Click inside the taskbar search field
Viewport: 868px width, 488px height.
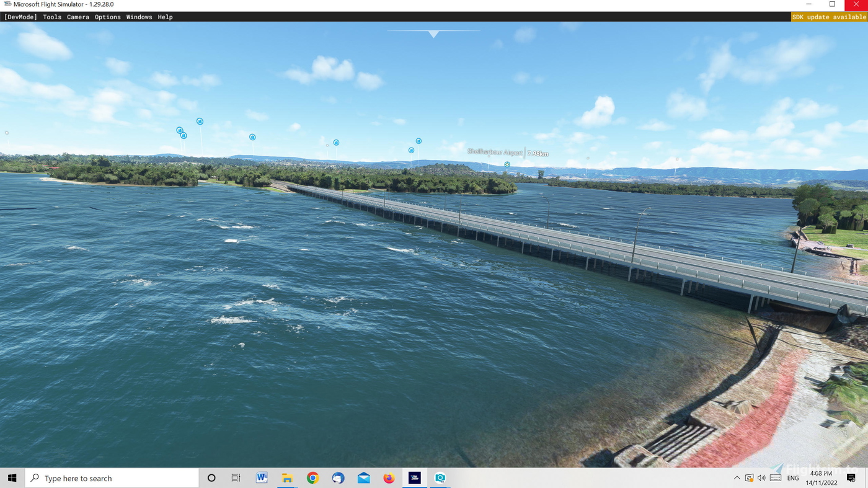point(112,477)
